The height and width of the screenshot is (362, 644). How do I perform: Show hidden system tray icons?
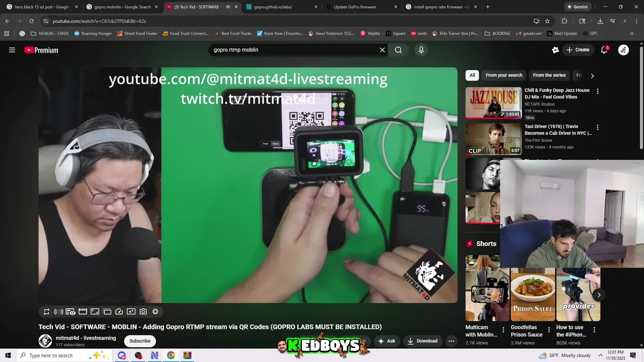(601, 355)
